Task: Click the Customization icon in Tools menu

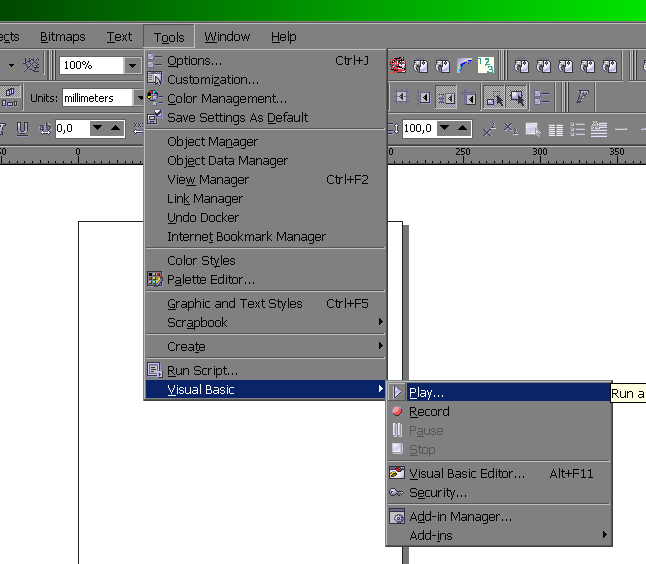Action: tap(155, 79)
